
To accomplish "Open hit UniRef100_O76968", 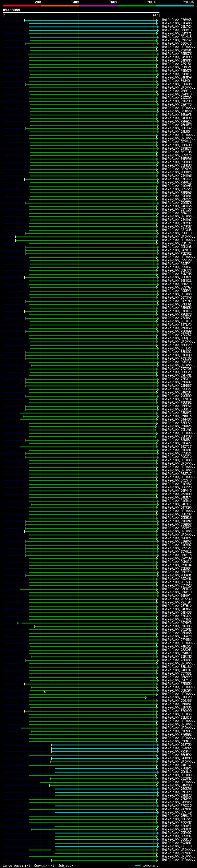I will coord(176,20).
